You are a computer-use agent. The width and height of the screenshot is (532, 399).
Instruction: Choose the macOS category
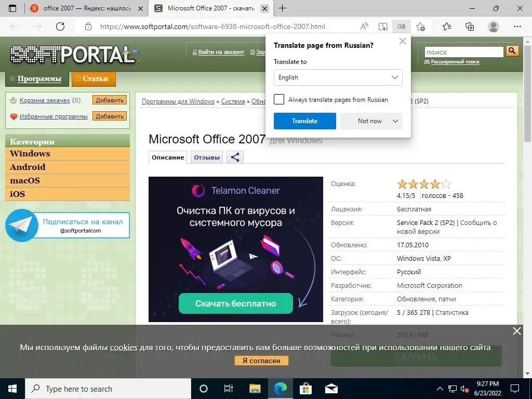point(68,181)
